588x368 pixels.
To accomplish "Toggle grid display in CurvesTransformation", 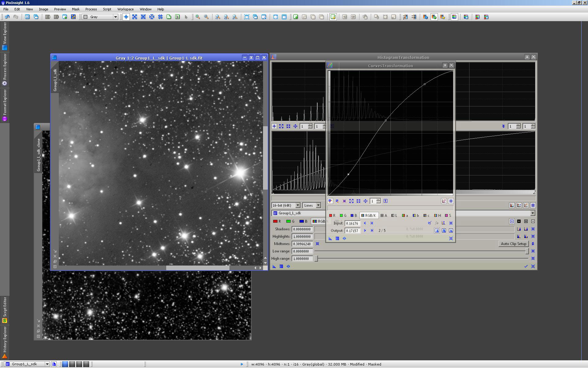I will pyautogui.click(x=451, y=201).
